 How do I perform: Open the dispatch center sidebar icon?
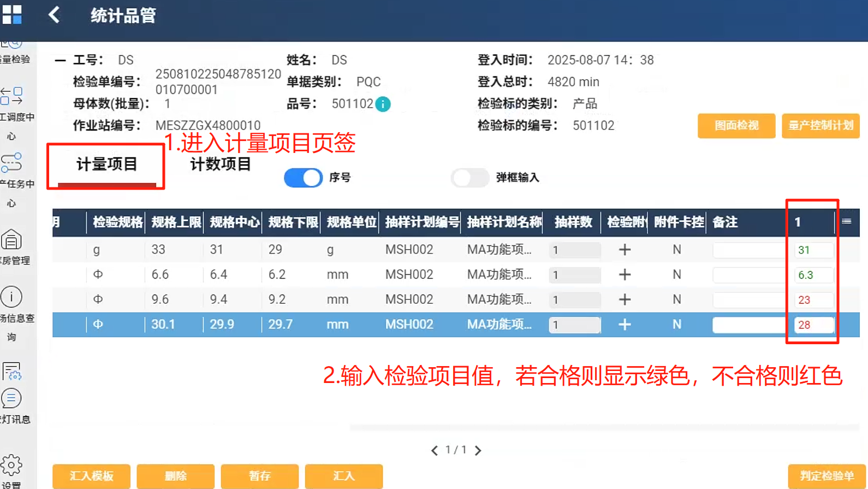point(12,96)
